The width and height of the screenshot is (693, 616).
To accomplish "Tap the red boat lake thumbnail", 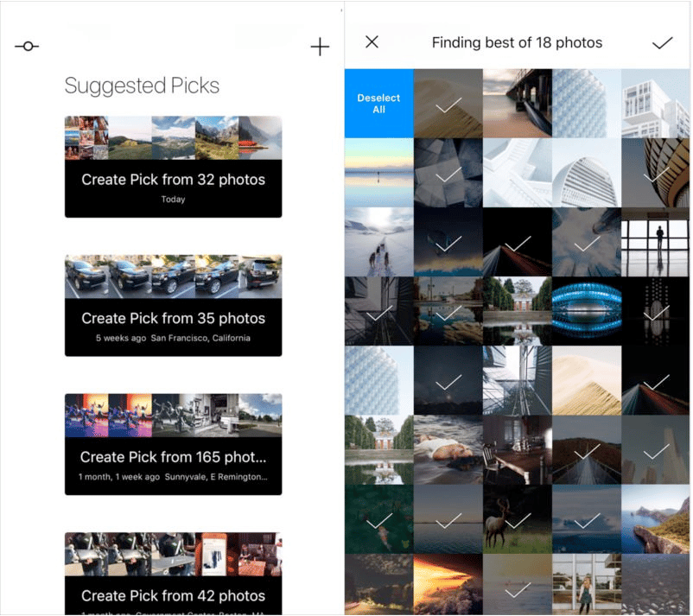I will pyautogui.click(x=260, y=138).
